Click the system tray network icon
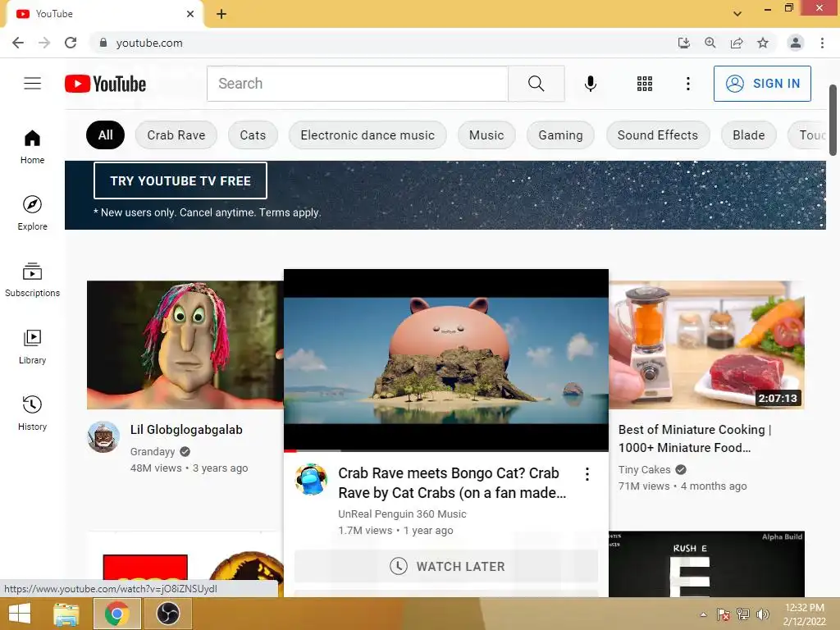This screenshot has width=840, height=630. coord(742,614)
